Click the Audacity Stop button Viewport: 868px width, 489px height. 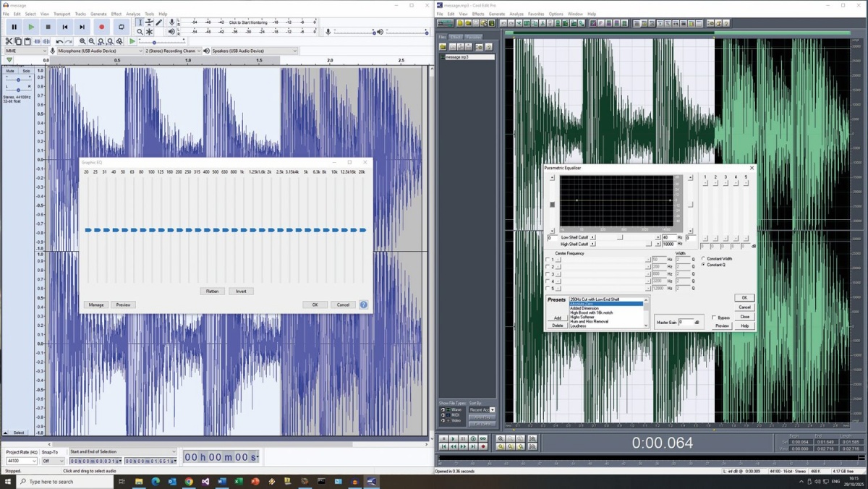tap(48, 27)
